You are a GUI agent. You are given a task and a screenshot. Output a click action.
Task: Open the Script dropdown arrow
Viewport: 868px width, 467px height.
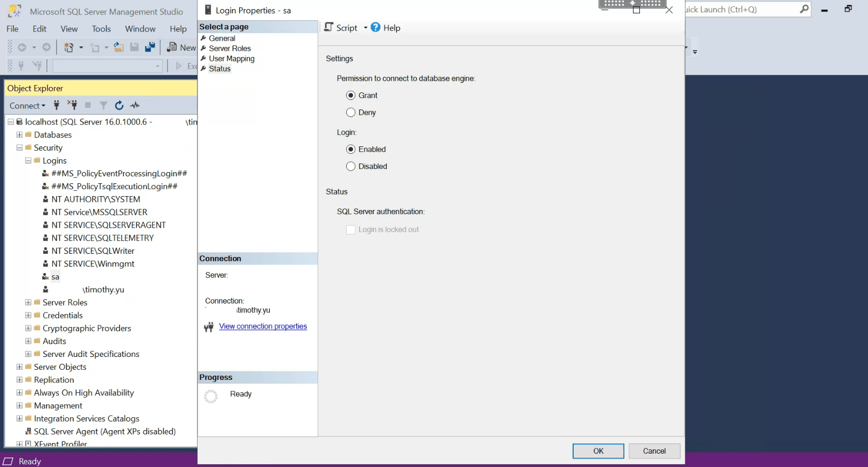pos(366,28)
